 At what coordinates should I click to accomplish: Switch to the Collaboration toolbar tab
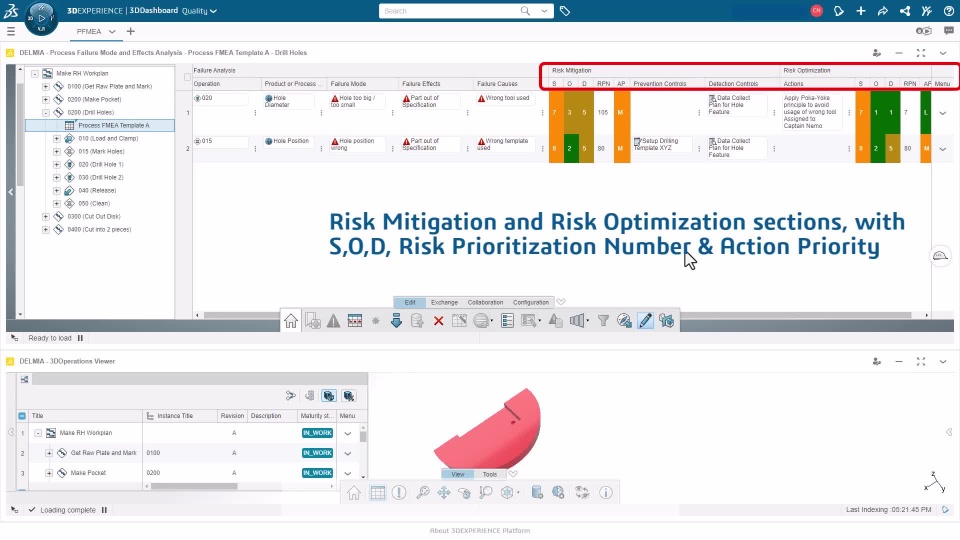tap(486, 302)
